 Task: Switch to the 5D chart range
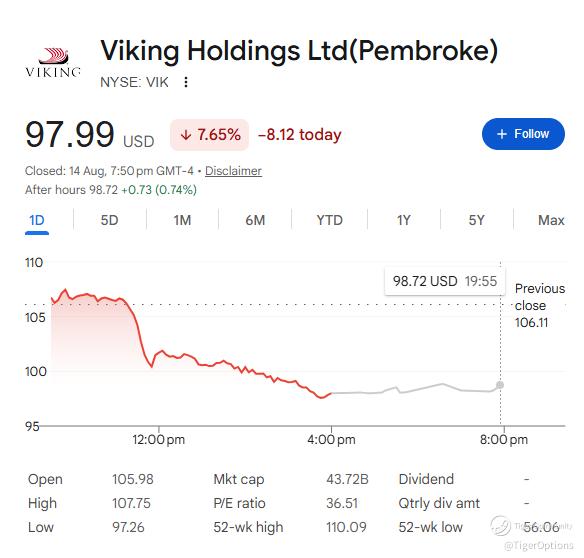(x=110, y=220)
